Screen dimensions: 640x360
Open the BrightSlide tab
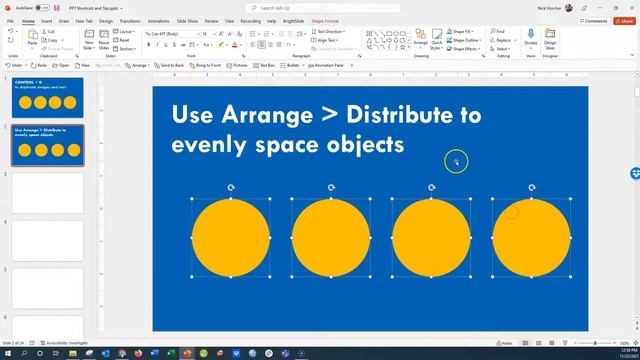click(293, 21)
